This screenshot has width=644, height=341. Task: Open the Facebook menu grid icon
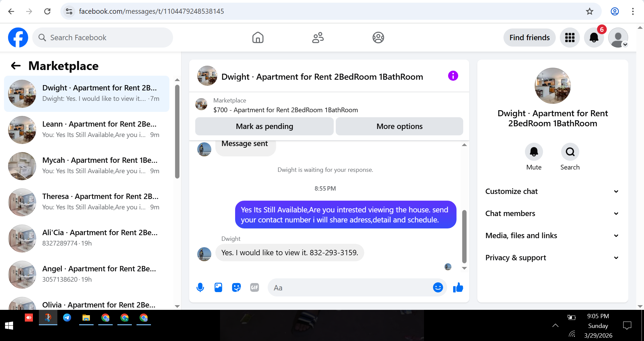click(x=570, y=38)
